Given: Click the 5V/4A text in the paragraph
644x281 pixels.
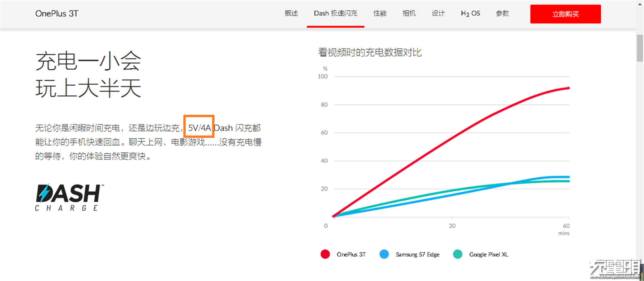Looking at the screenshot, I should tap(199, 128).
